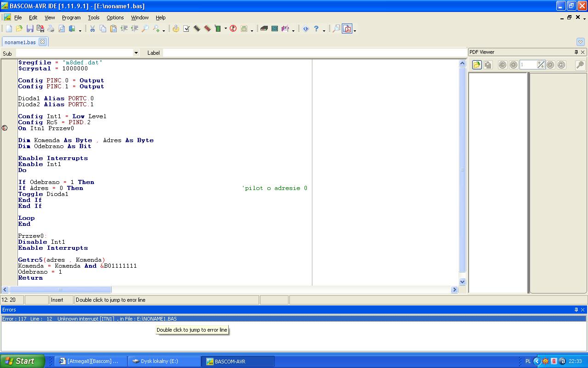Click the error marker beside line 12
The image size is (588, 368).
[x=5, y=128]
